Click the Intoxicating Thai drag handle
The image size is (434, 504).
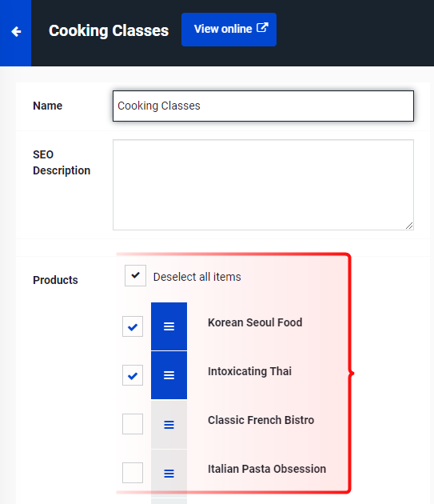tap(169, 375)
